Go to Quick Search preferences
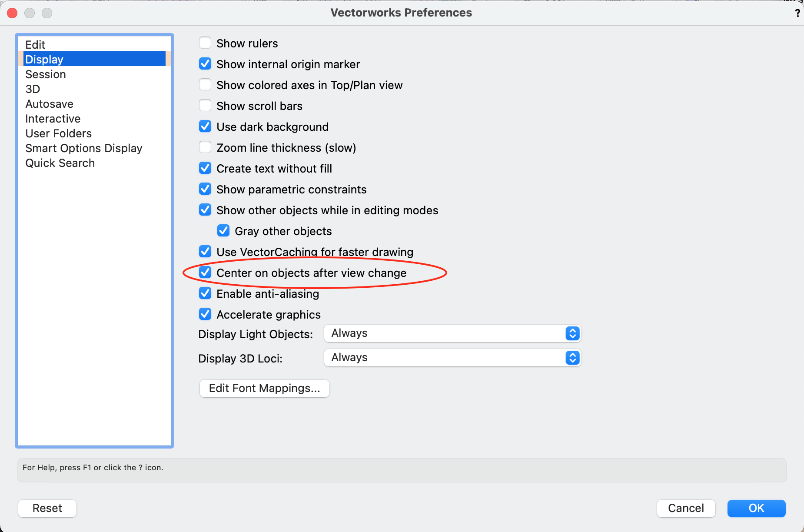The height and width of the screenshot is (532, 804). [60, 163]
